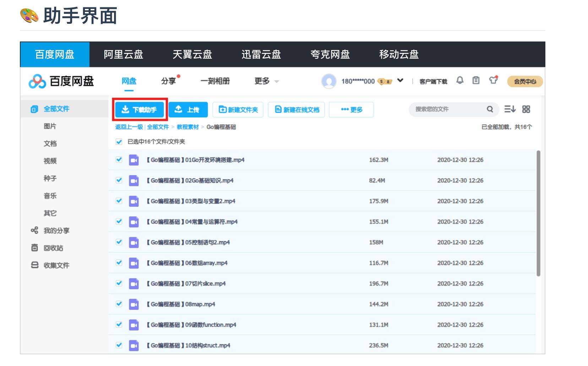Switch to the 天翼云盘 tab
Viewport: 588px width, 366px height.
pyautogui.click(x=192, y=54)
